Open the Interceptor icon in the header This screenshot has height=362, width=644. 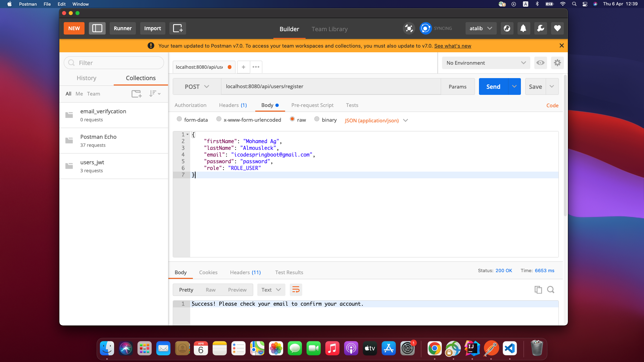point(409,28)
